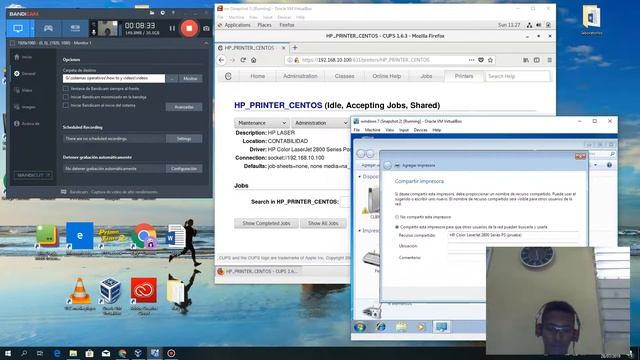Click the browse '...' button for destination folder
This screenshot has width=640, height=360.
coord(172,78)
